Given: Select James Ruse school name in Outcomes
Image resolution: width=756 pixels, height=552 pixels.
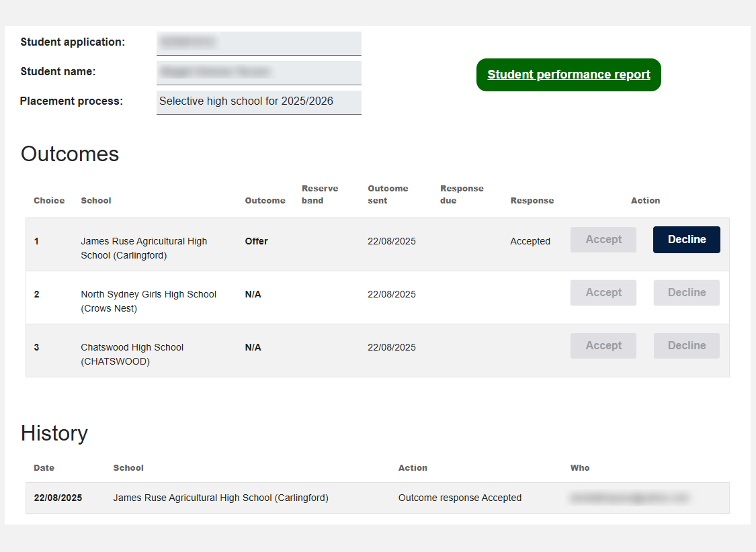Looking at the screenshot, I should (144, 248).
